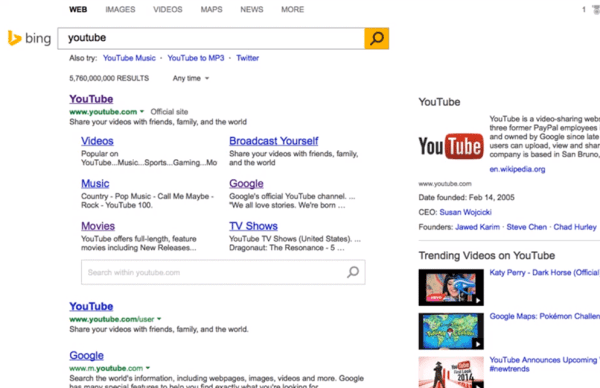Try the YouTube Music suggestion
This screenshot has width=600, height=388.
(129, 58)
